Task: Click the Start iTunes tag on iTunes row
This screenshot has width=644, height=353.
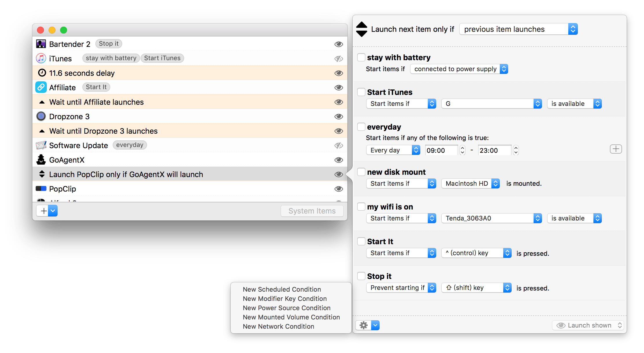Action: click(162, 58)
